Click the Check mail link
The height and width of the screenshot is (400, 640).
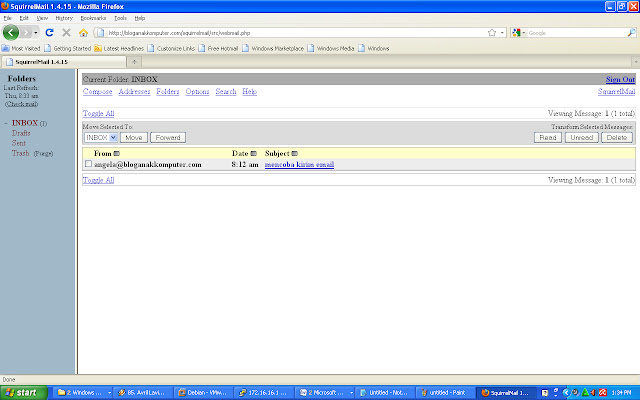[22, 104]
